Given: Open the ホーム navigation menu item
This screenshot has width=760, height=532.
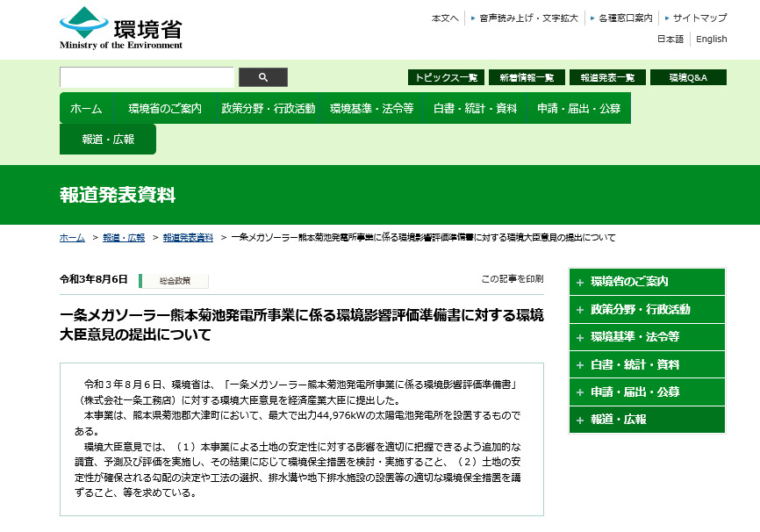Looking at the screenshot, I should (86, 109).
